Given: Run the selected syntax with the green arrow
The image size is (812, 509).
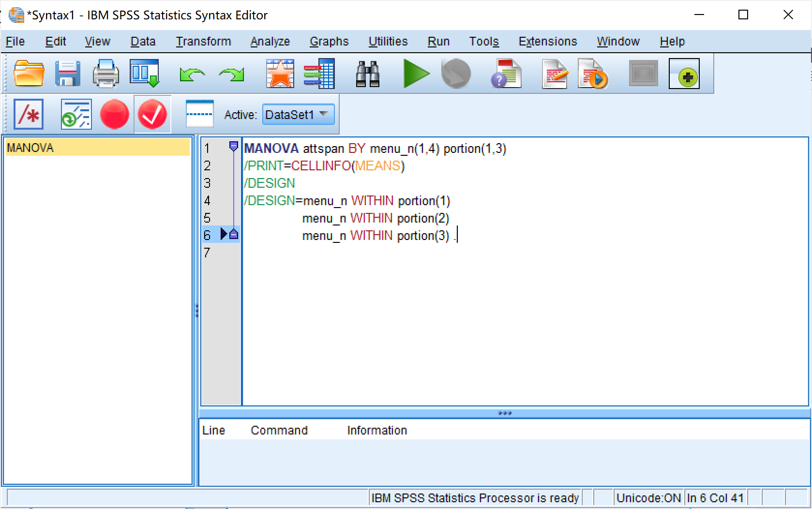Looking at the screenshot, I should [417, 74].
